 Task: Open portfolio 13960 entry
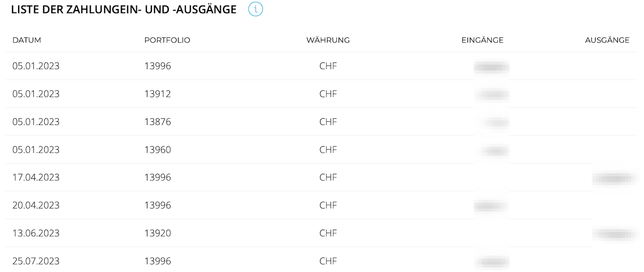tap(157, 150)
